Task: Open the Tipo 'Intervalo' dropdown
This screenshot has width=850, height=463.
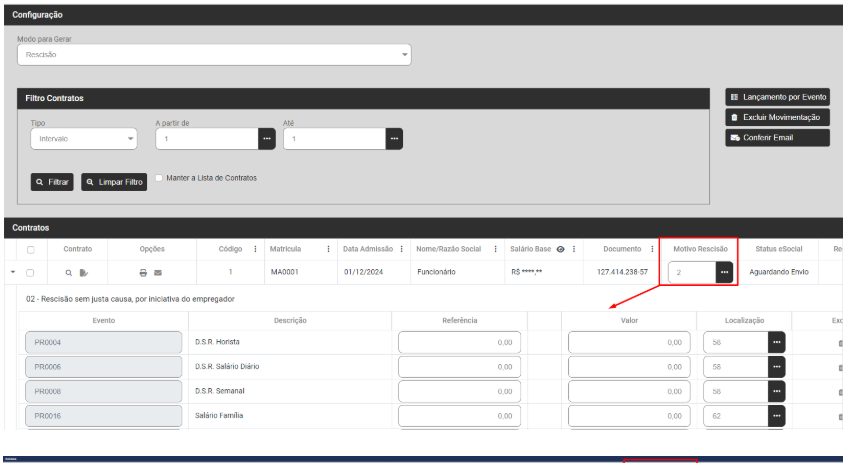Action: point(84,139)
